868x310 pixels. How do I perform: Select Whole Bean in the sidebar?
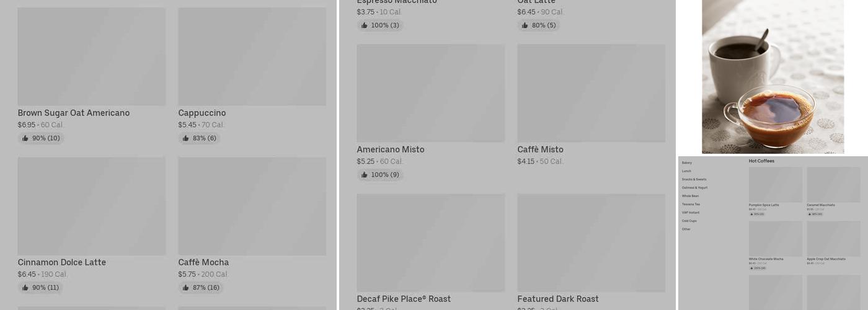(690, 196)
